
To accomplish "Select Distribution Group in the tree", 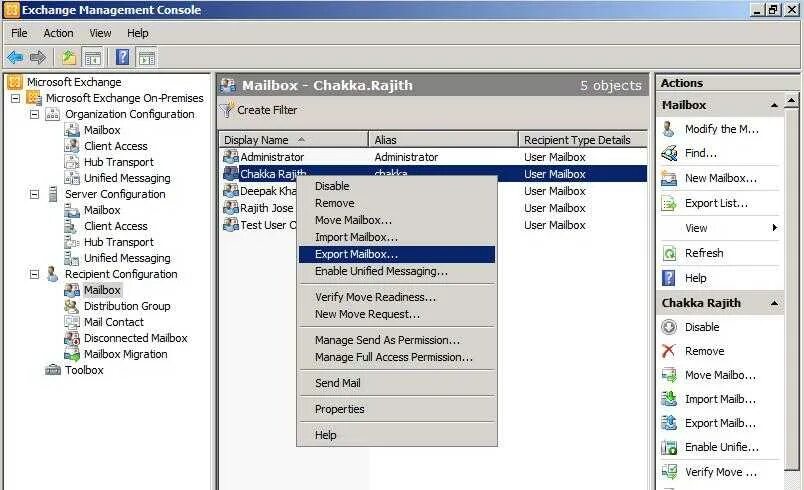I will pyautogui.click(x=127, y=306).
